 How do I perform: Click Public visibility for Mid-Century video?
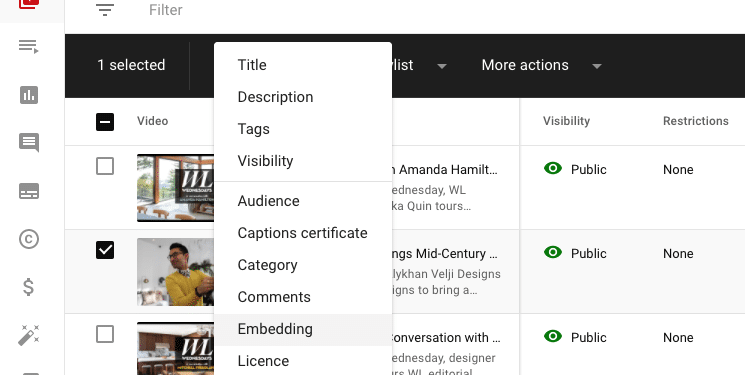[575, 253]
